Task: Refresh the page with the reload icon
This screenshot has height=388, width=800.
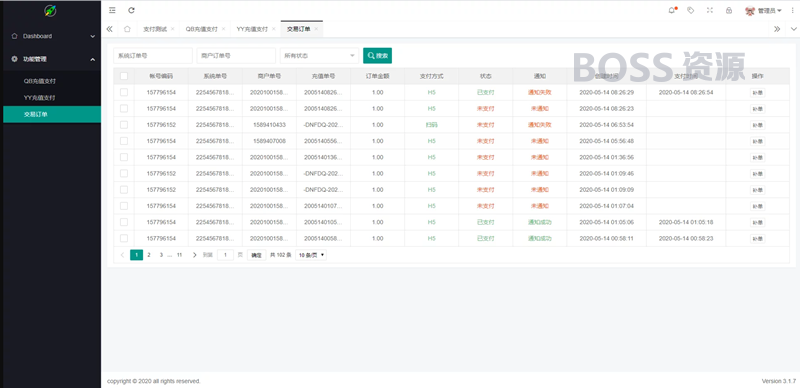Action: point(131,10)
